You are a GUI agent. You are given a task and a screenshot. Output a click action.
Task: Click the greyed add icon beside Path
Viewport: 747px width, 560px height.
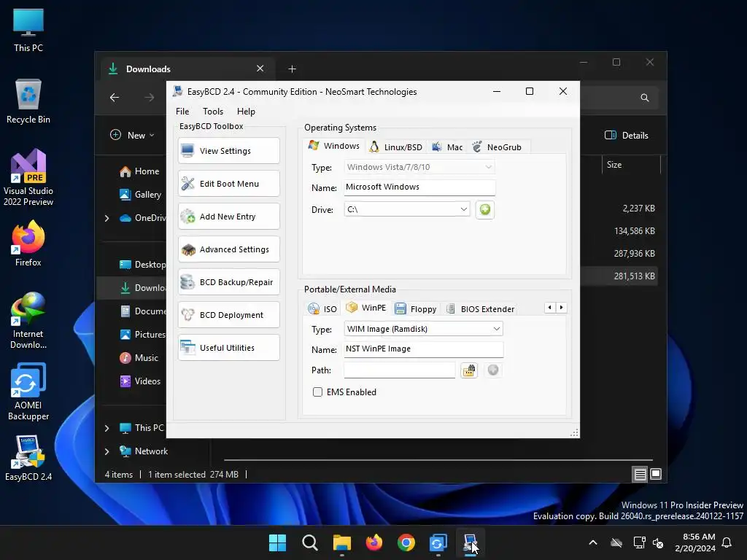tap(493, 370)
